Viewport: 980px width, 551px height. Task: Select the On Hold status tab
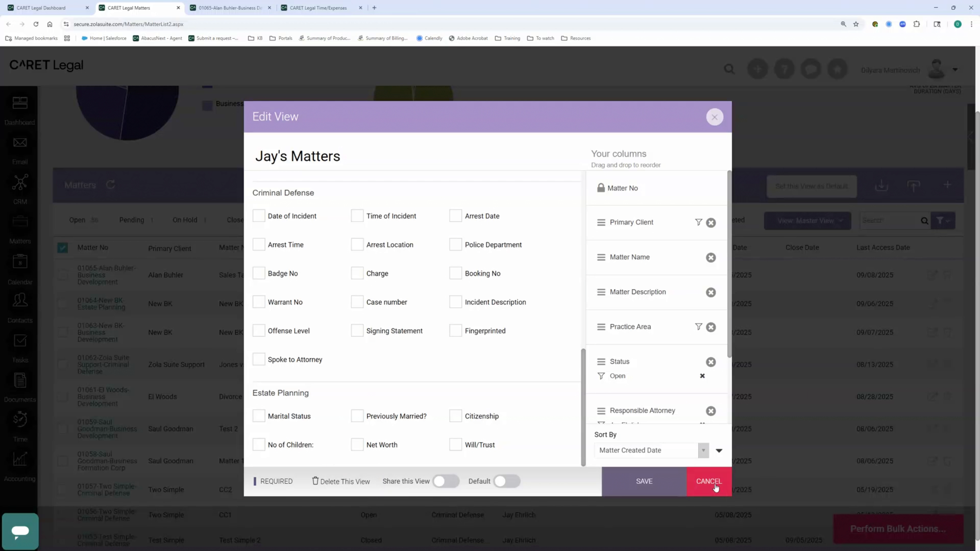[189, 220]
